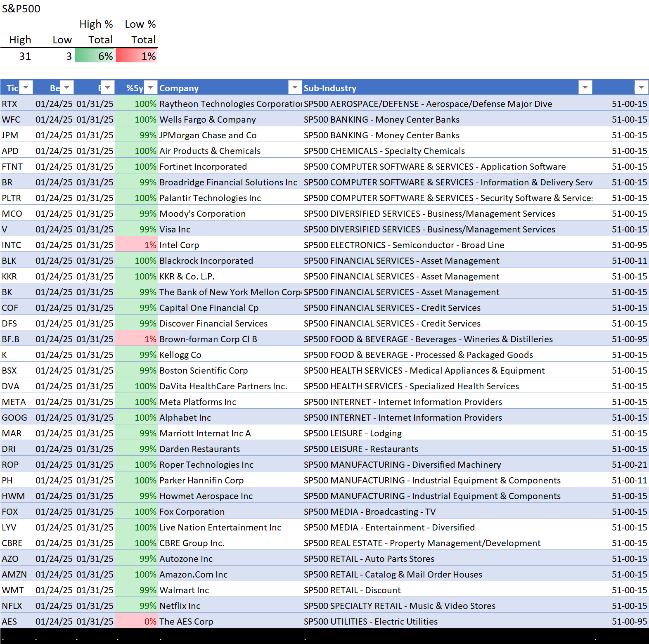
Task: Click the BK ticker cell
Action: [17, 292]
